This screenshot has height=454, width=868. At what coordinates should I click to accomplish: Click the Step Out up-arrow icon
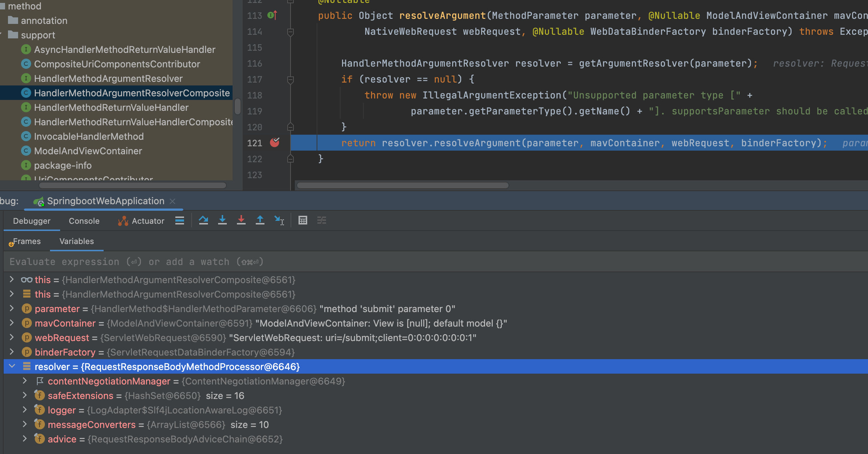[x=260, y=220]
